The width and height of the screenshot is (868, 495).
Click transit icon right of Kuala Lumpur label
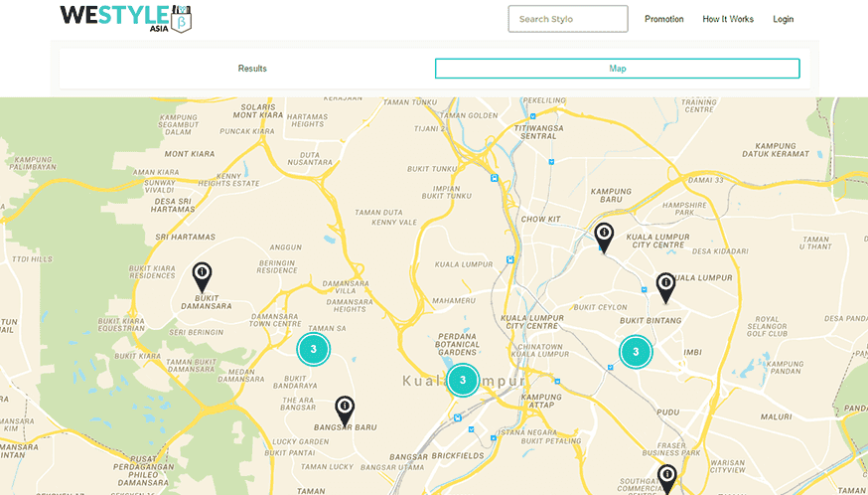[x=510, y=260]
